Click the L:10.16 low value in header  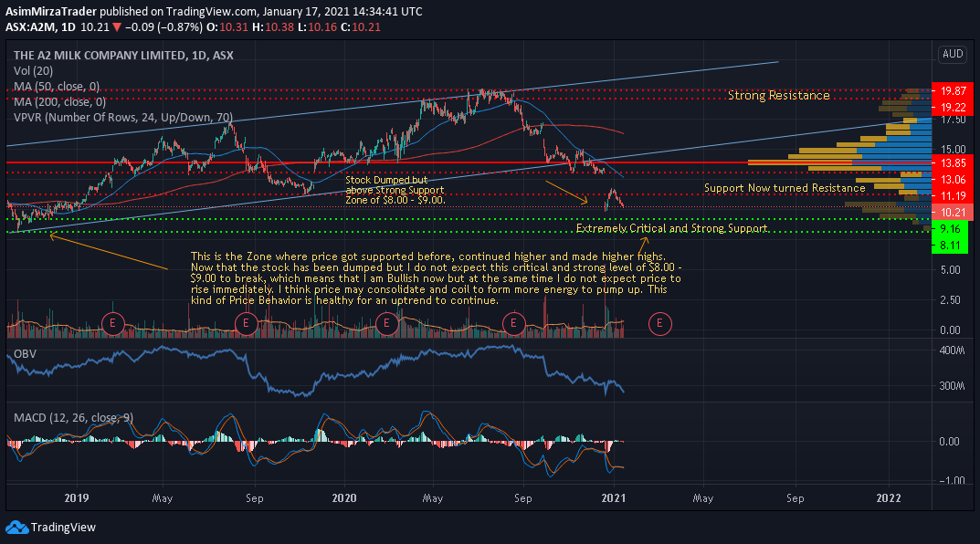pos(317,27)
